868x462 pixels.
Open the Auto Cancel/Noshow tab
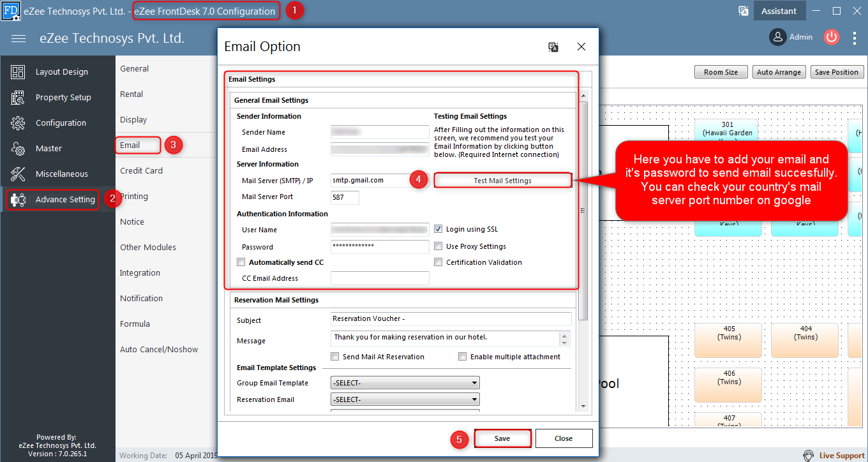pyautogui.click(x=159, y=350)
